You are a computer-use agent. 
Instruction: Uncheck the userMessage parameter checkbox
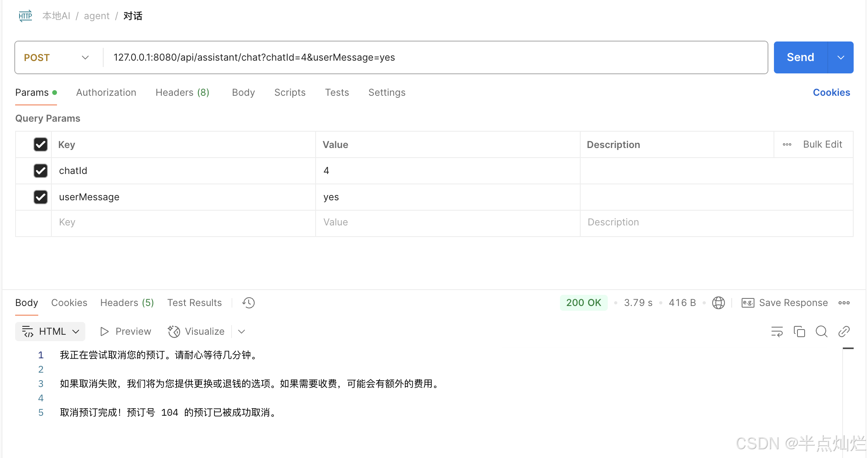(41, 197)
